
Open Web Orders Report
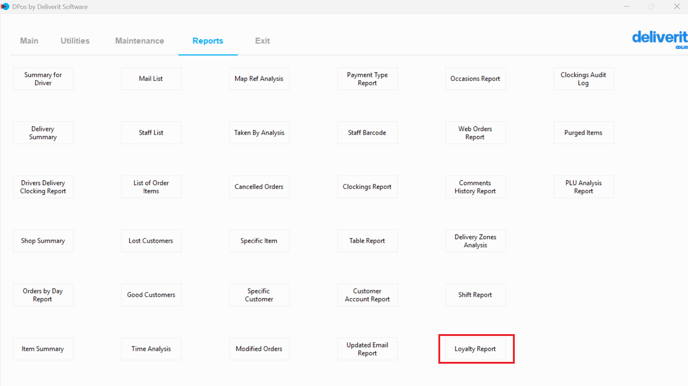(x=475, y=132)
